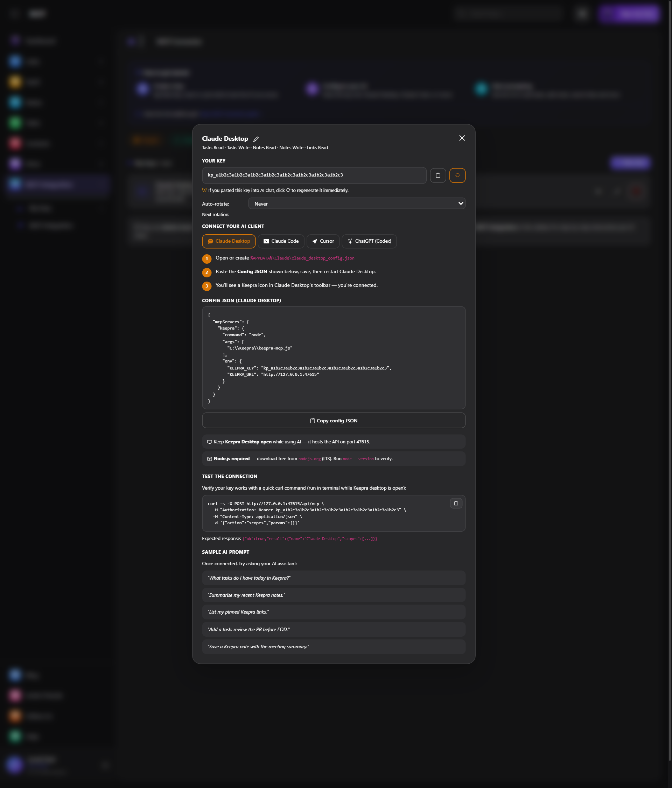
Task: Switch to the Cursor client tab
Action: click(x=323, y=241)
